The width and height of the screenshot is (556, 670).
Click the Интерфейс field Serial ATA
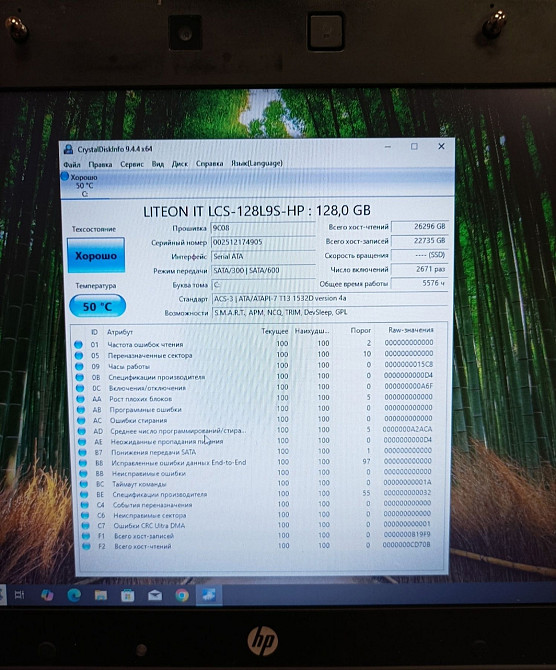(262, 256)
